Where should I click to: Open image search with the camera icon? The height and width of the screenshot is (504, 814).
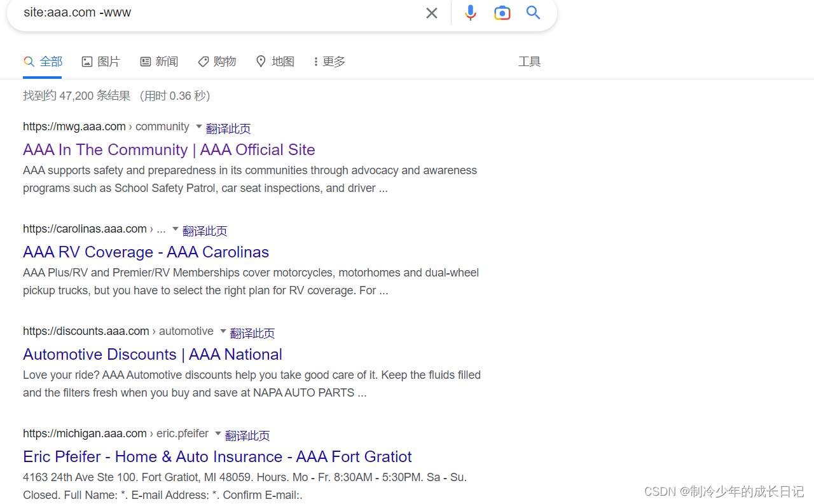click(x=502, y=13)
